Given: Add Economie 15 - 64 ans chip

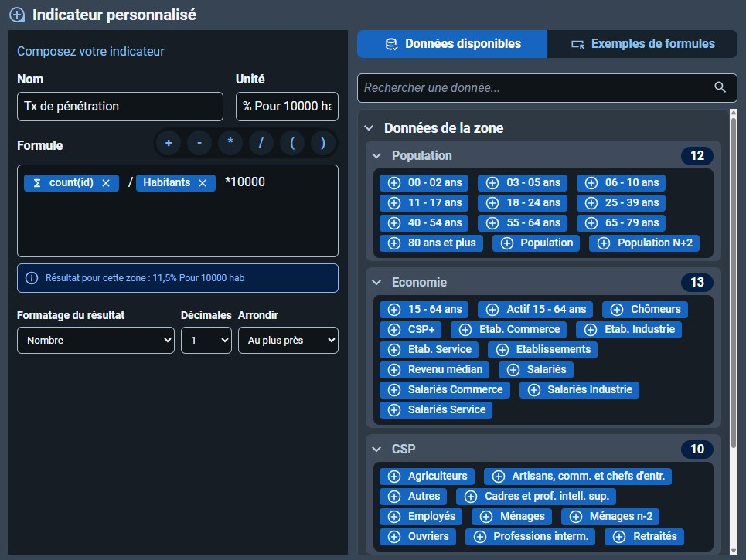Looking at the screenshot, I should pos(424,310).
